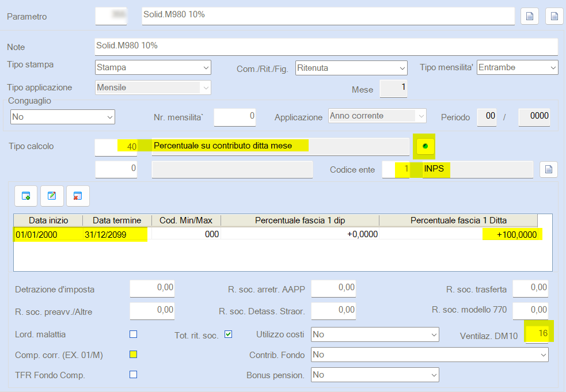Click the Tipo applicazione dropdown showing Mensile

pyautogui.click(x=153, y=87)
